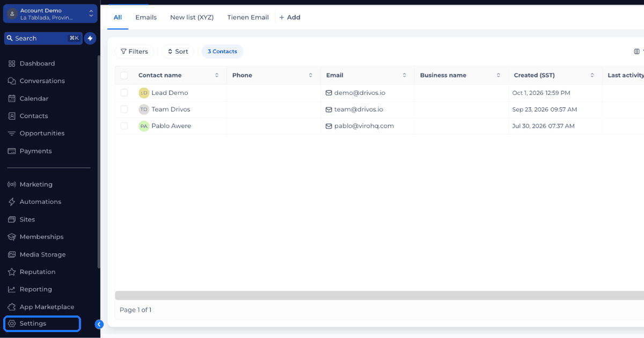
Task: Click the TD avatar next to Team Drivos
Action: (x=144, y=109)
